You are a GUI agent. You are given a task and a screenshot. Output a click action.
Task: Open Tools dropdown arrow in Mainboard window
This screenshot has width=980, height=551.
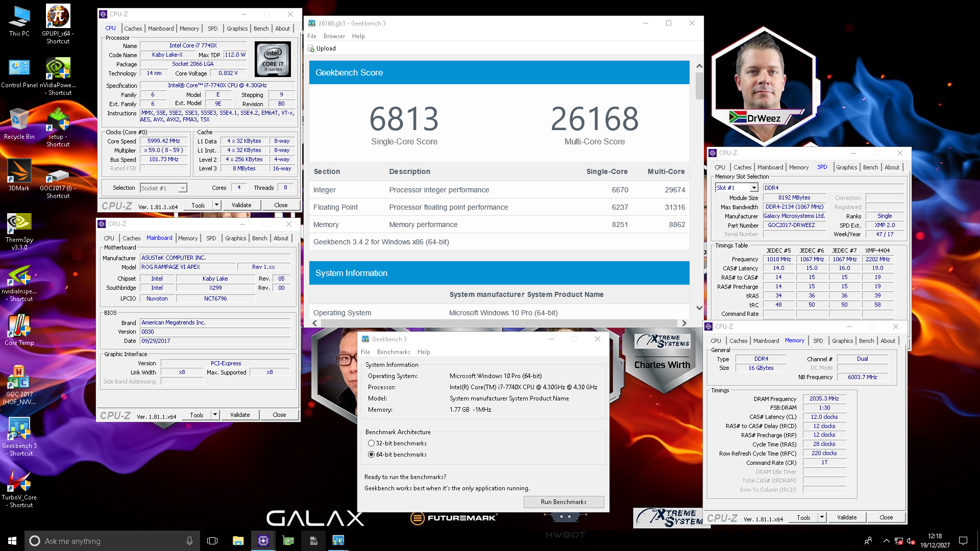(x=215, y=415)
